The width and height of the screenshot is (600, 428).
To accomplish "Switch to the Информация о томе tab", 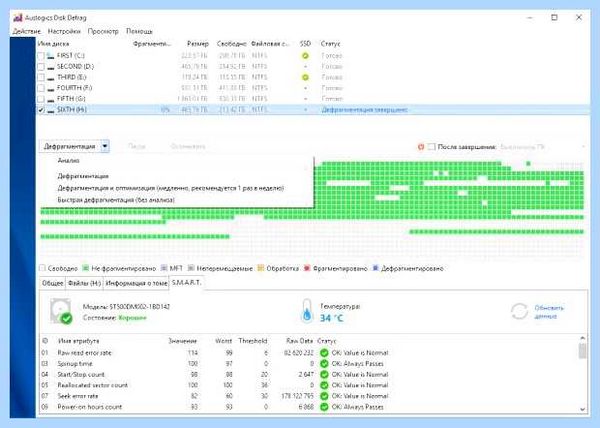I will [x=136, y=283].
